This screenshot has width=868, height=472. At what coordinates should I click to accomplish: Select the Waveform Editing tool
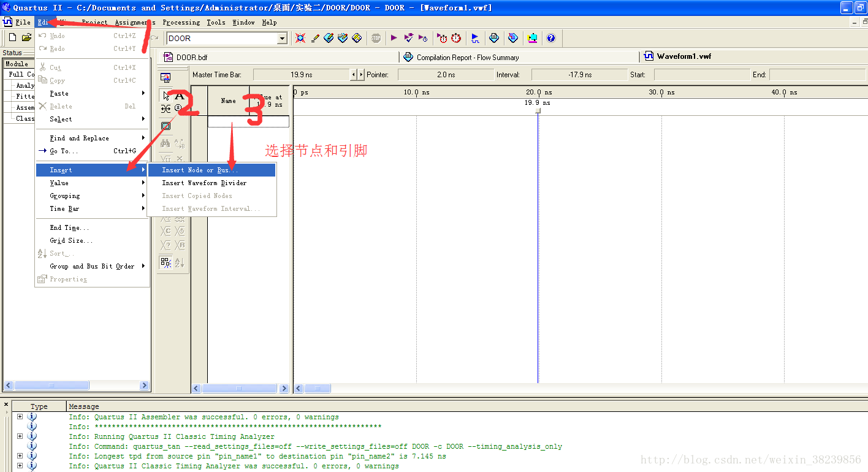pyautogui.click(x=166, y=108)
